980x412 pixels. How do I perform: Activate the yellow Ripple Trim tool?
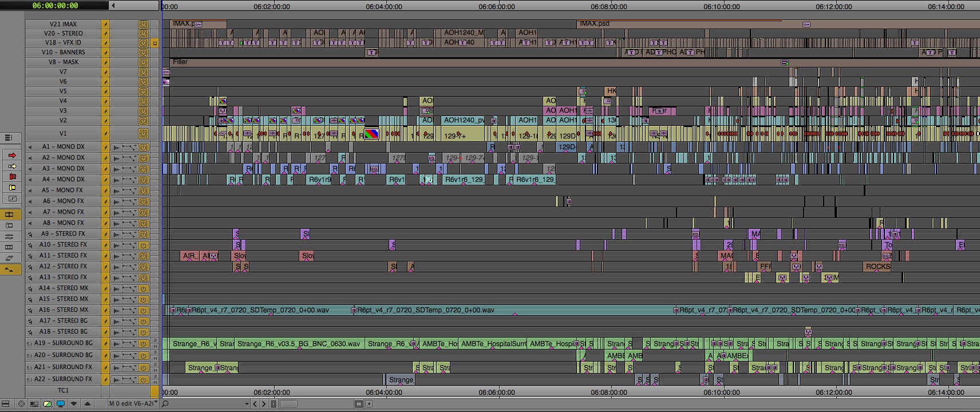[12, 188]
